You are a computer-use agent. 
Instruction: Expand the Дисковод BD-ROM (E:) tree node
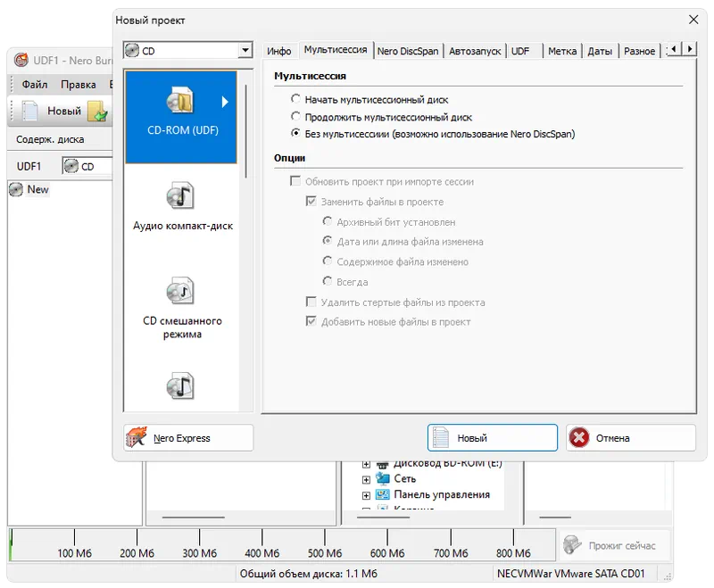(x=366, y=465)
